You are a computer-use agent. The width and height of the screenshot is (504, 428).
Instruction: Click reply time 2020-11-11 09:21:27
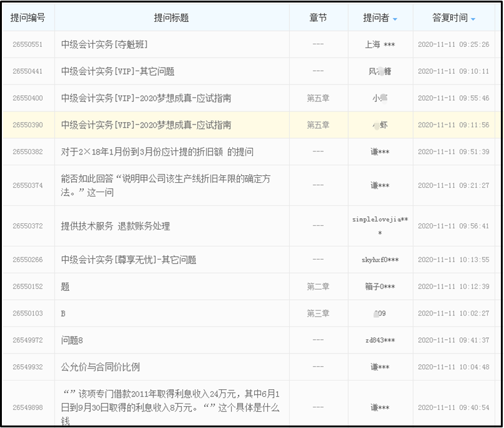click(x=453, y=185)
